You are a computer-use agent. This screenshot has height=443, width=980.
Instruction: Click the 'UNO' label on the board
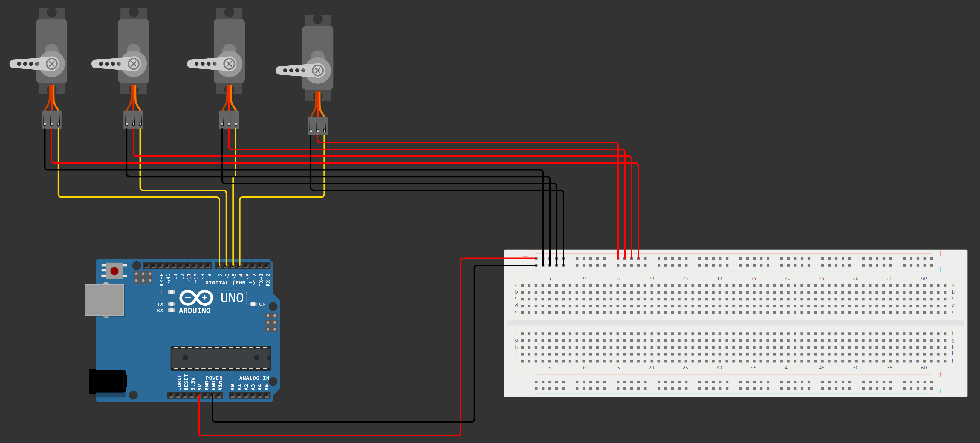point(232,298)
